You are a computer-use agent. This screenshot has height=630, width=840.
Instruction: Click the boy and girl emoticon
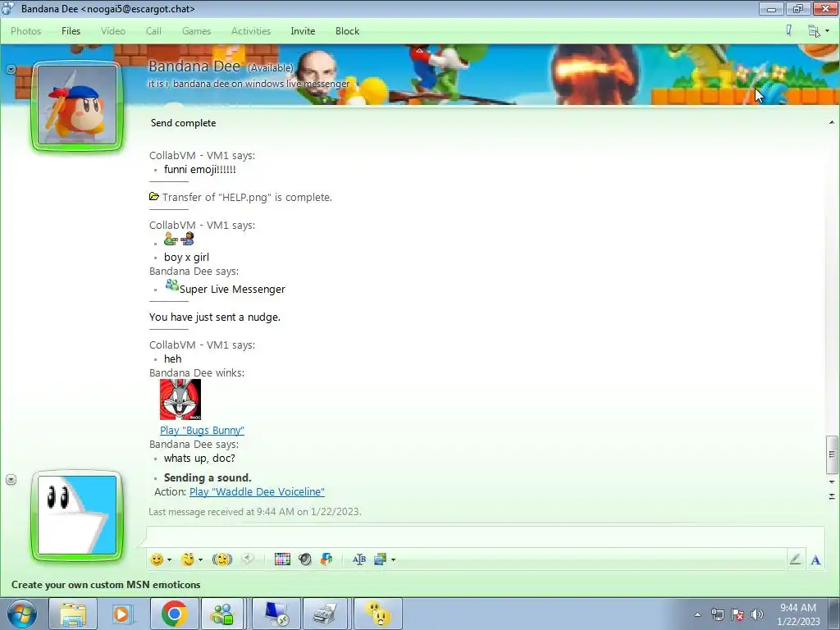tap(179, 239)
